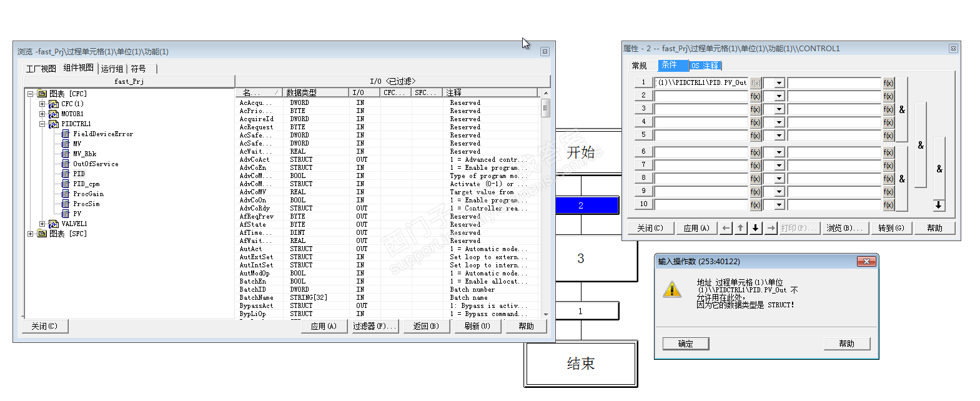Viewport: 980px width, 401px height.
Task: Click the FieldDeviceError block icon
Action: (65, 134)
